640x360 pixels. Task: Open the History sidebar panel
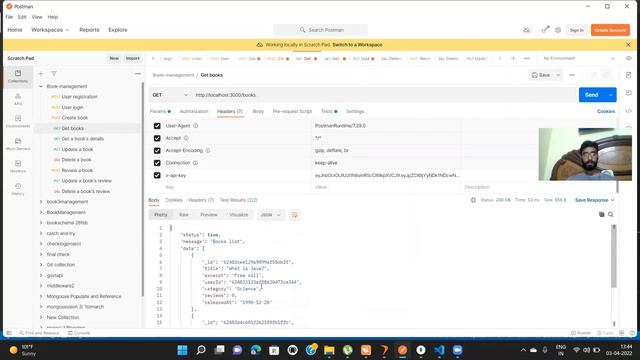(x=18, y=189)
